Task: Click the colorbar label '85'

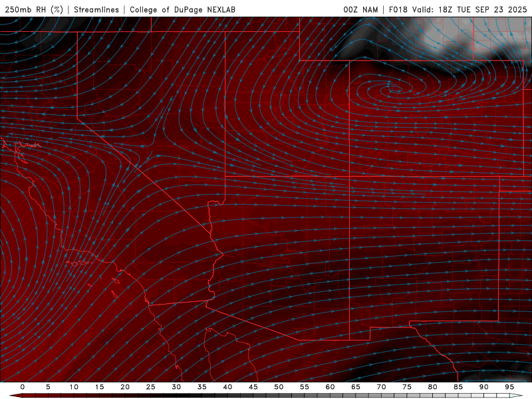Action: click(x=458, y=387)
